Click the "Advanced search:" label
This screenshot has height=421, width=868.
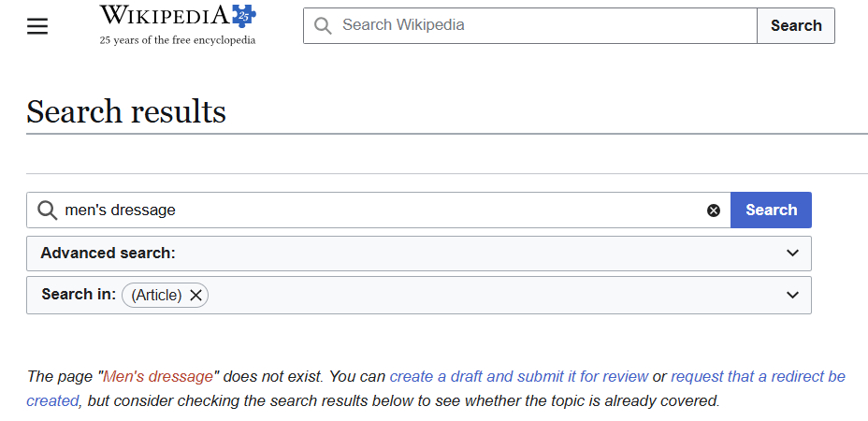pos(108,254)
